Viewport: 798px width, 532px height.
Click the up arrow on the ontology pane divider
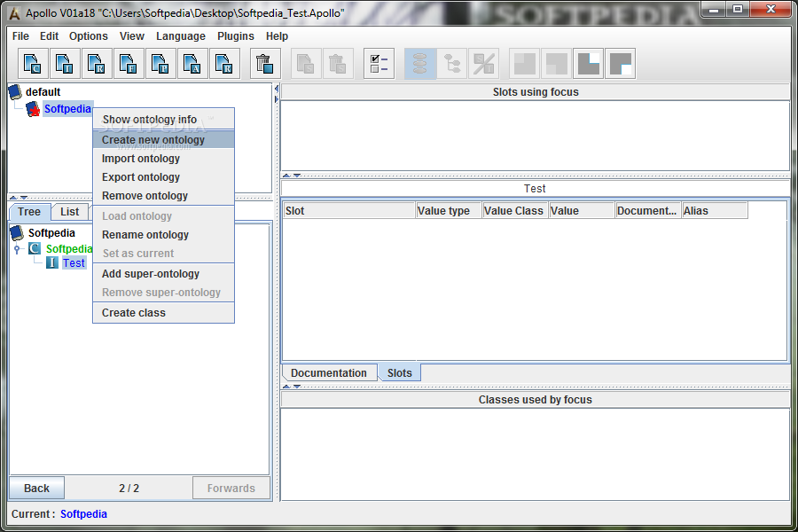13,198
